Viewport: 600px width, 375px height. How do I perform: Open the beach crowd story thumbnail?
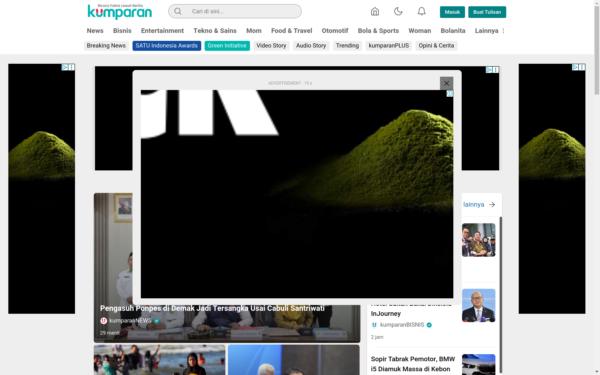[160, 360]
